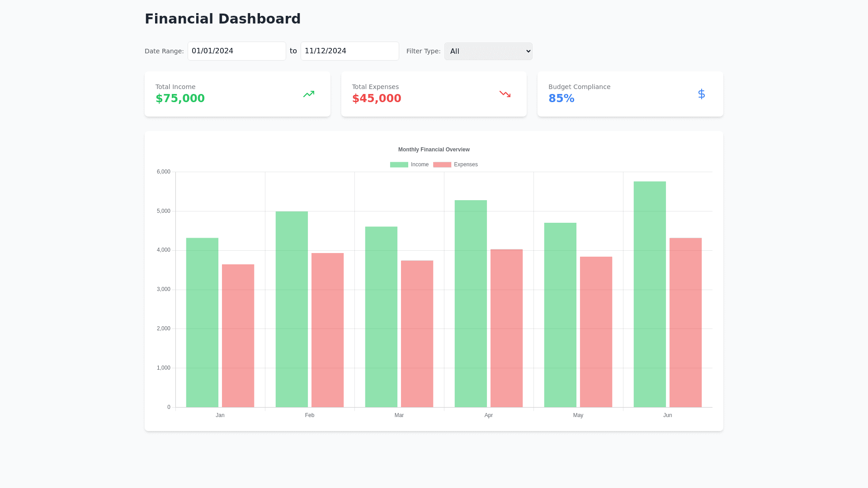This screenshot has height=488, width=868.
Task: Click the blue dollar sign icon
Action: coord(701,94)
